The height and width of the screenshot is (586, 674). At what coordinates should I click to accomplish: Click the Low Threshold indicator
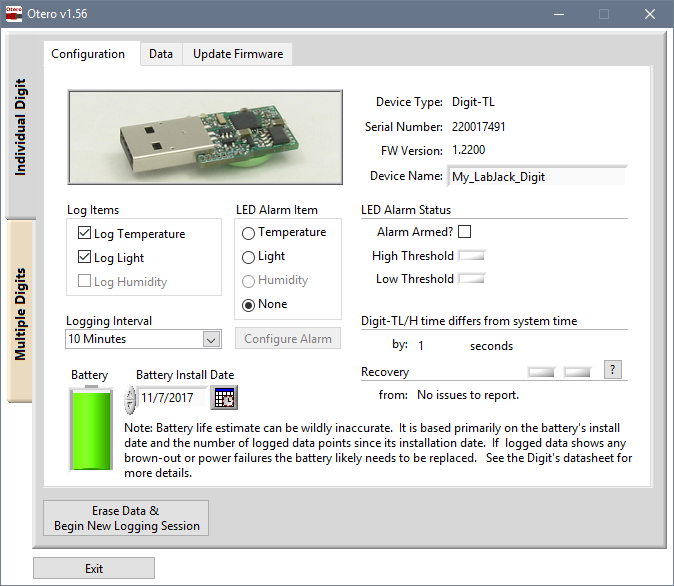pos(470,279)
